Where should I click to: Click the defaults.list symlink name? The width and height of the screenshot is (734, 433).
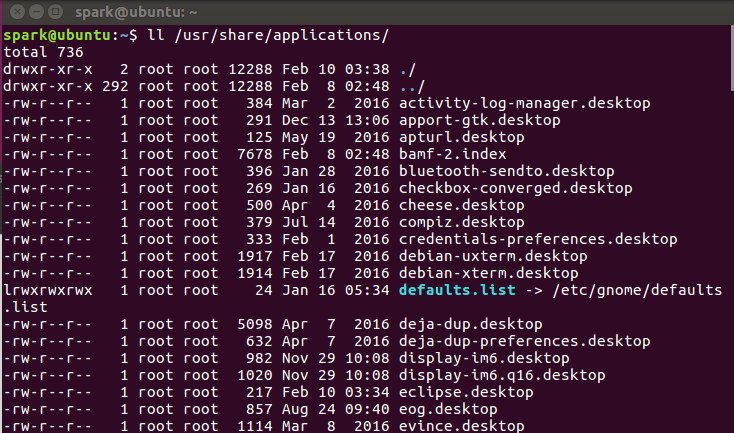[456, 290]
